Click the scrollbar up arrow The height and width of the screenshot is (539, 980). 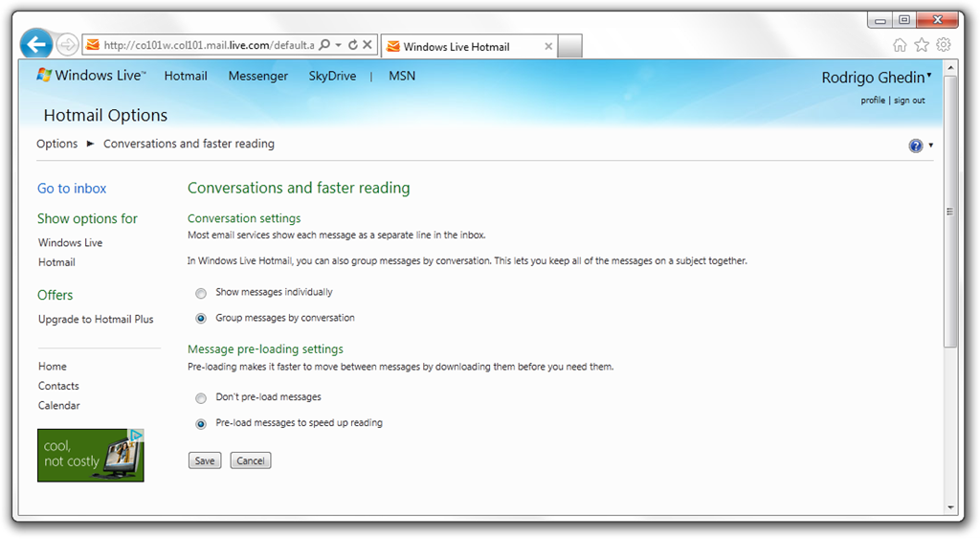tap(950, 68)
